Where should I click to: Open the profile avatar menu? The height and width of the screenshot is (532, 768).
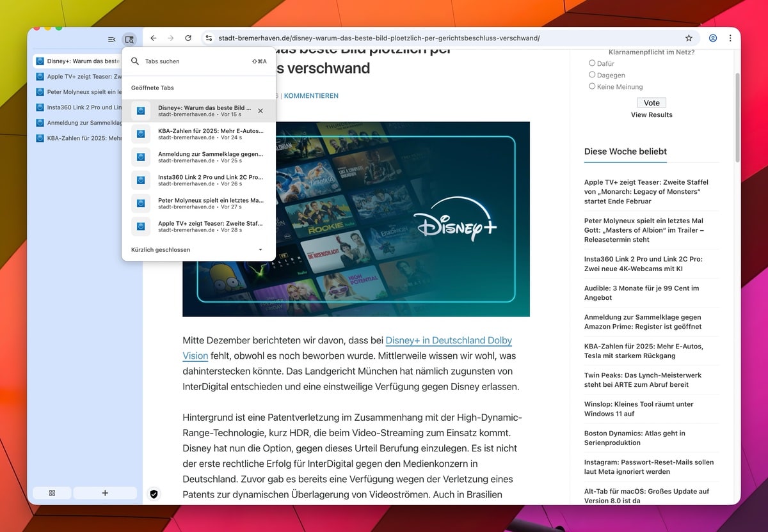713,38
